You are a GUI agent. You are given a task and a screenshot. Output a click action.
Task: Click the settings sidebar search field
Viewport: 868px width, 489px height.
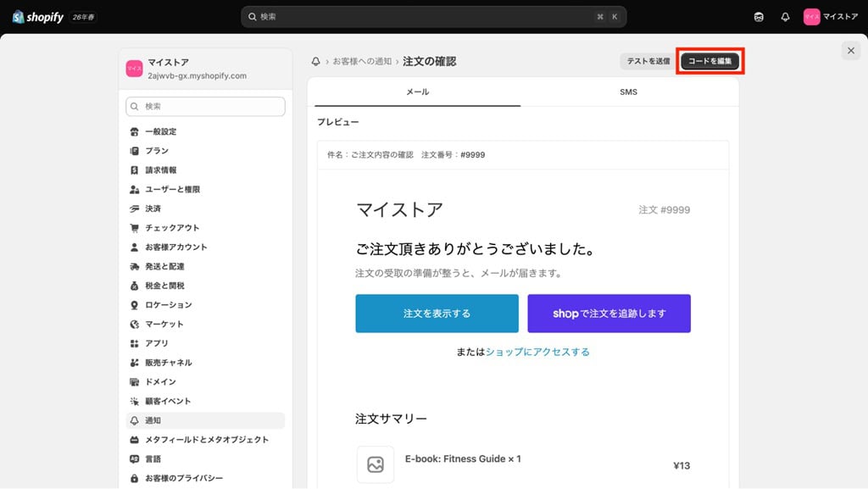click(205, 106)
